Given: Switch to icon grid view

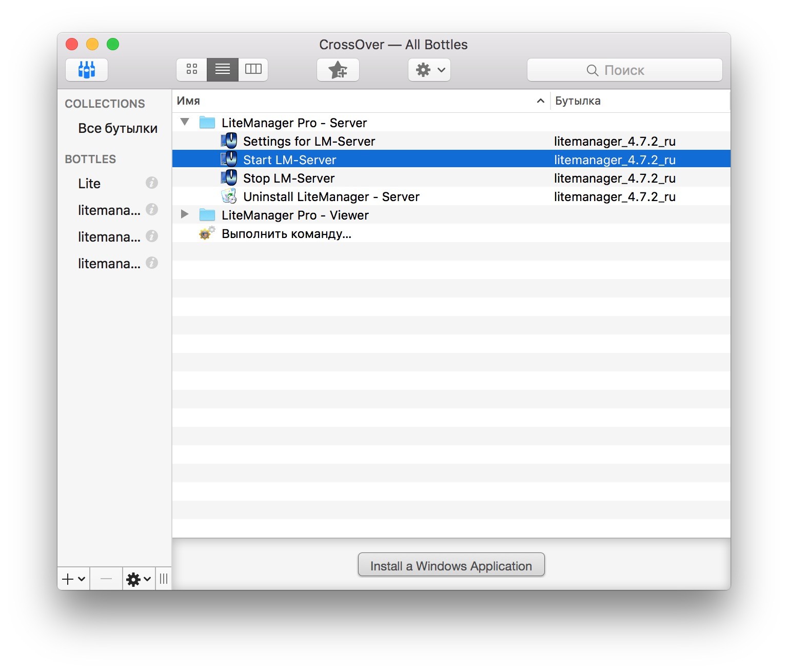Looking at the screenshot, I should point(192,69).
